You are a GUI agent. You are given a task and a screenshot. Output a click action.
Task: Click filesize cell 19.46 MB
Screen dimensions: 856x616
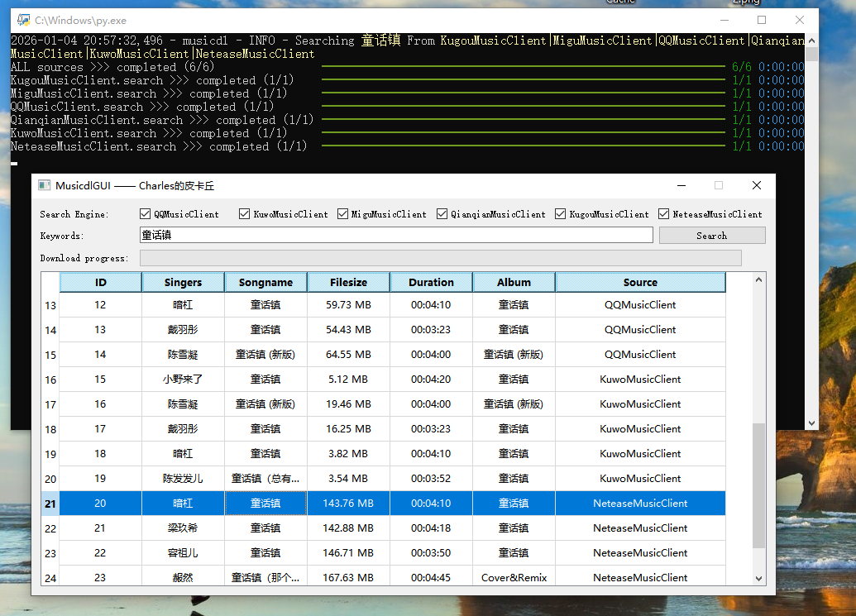(x=348, y=404)
